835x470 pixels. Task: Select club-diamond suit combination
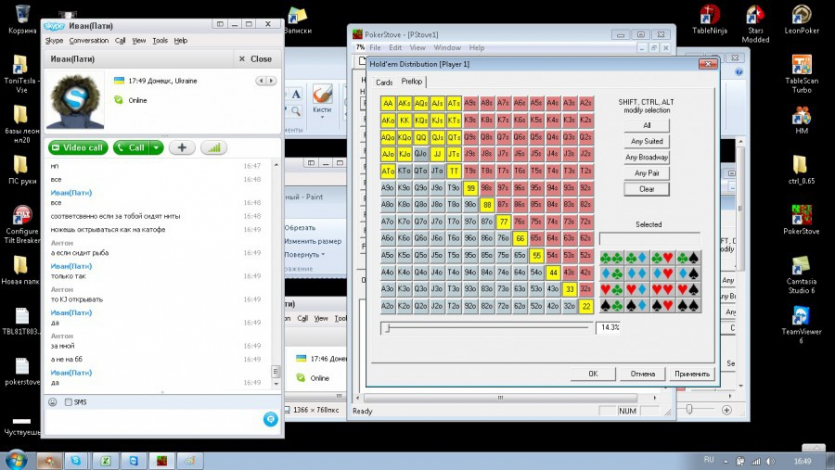point(637,258)
